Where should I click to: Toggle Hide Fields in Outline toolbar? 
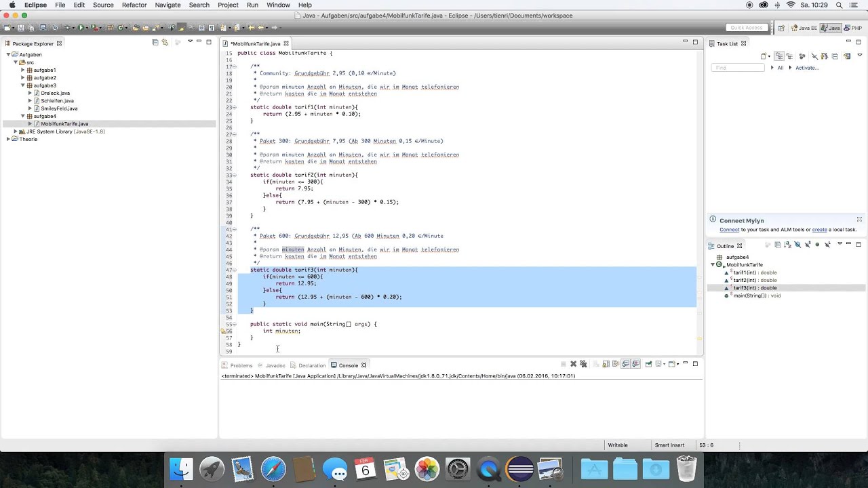click(797, 245)
